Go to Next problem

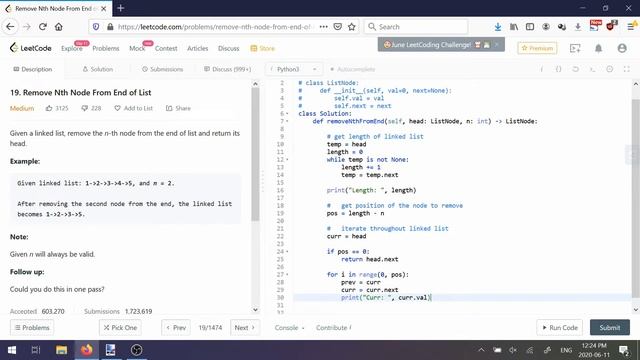point(244,328)
